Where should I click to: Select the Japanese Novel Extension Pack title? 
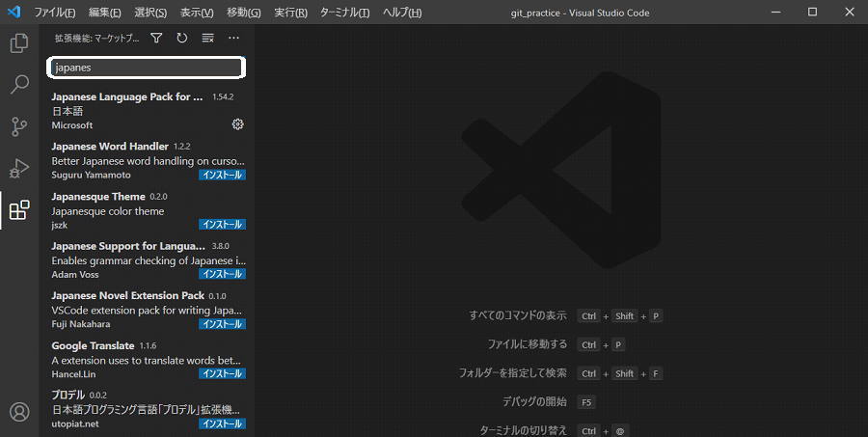point(128,296)
